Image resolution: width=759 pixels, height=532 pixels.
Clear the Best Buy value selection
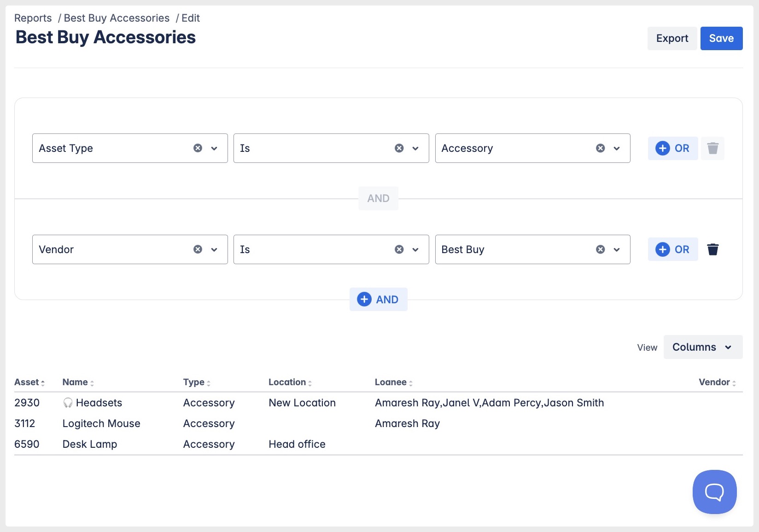coord(601,249)
